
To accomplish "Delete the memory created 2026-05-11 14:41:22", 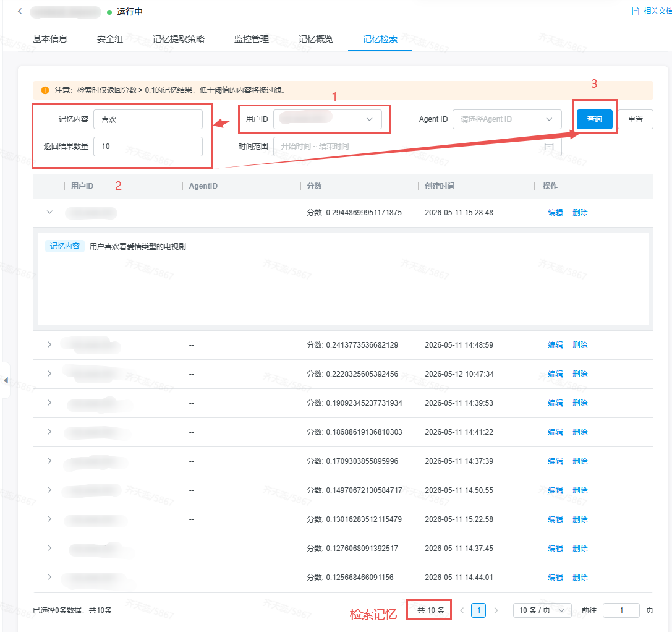I will [x=580, y=432].
